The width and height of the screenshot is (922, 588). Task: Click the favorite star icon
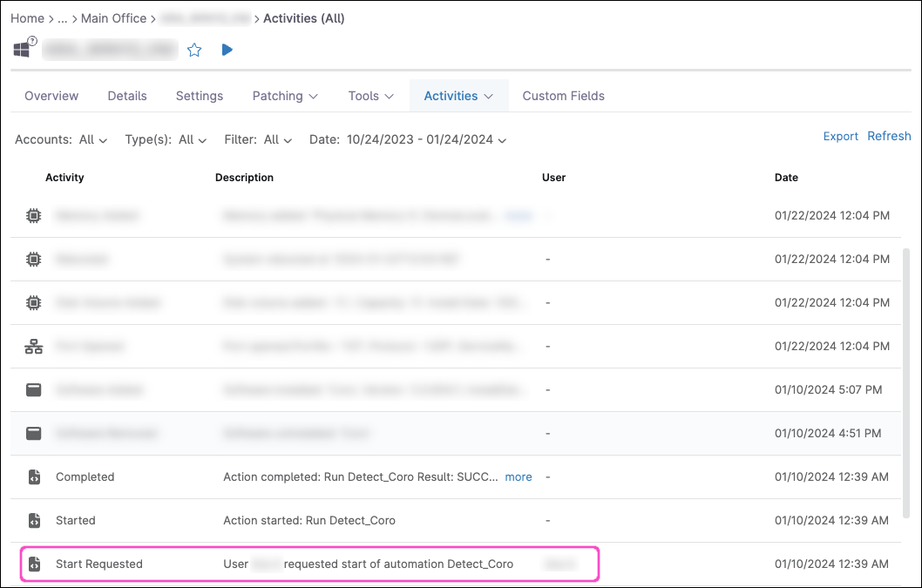point(194,51)
